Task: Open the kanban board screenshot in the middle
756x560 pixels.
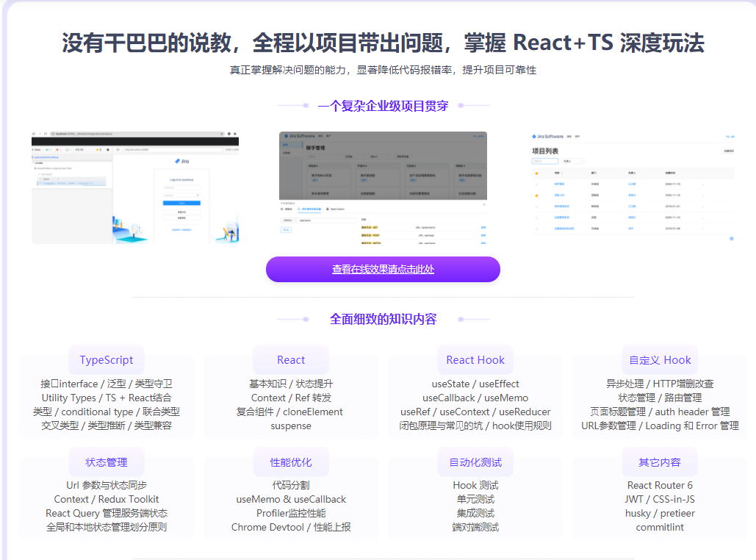Action: (383, 188)
